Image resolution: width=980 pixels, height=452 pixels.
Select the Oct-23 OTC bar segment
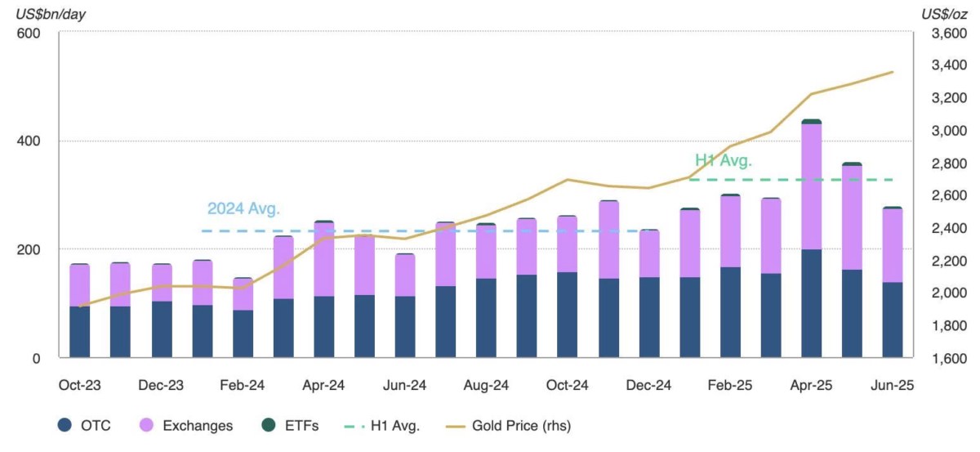pyautogui.click(x=80, y=332)
